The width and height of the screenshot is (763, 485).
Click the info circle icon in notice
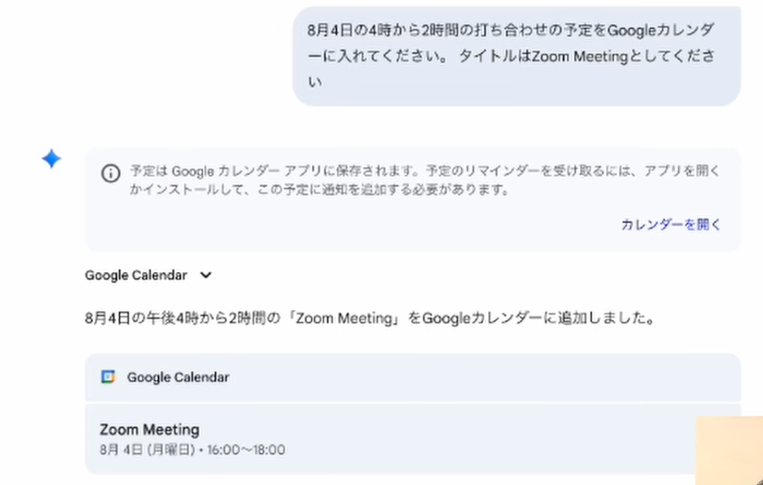110,173
